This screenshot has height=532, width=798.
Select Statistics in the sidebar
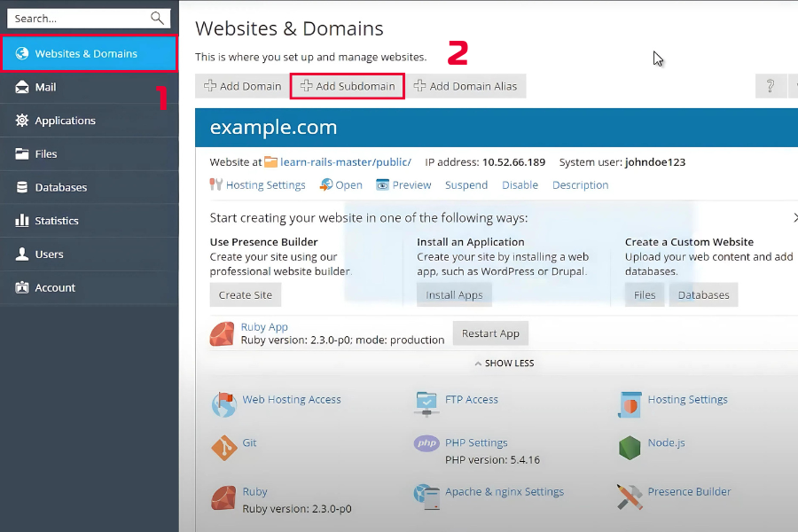[57, 221]
